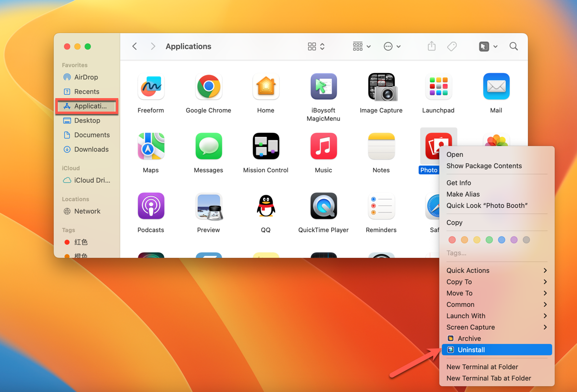This screenshot has height=392, width=577.
Task: Open the group-by options dropdown
Action: pos(362,46)
